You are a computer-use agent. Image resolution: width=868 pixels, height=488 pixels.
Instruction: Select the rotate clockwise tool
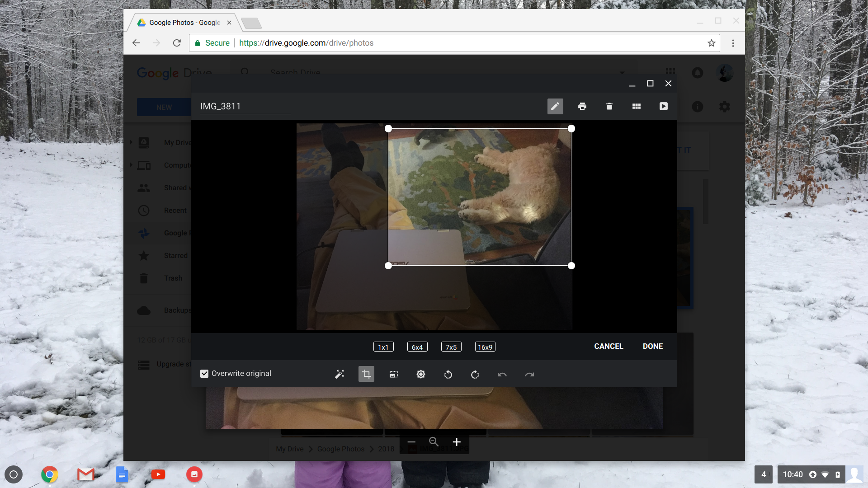(x=475, y=374)
